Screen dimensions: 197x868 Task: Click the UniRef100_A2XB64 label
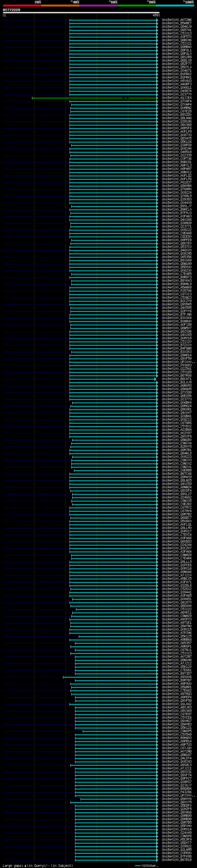[176, 430]
